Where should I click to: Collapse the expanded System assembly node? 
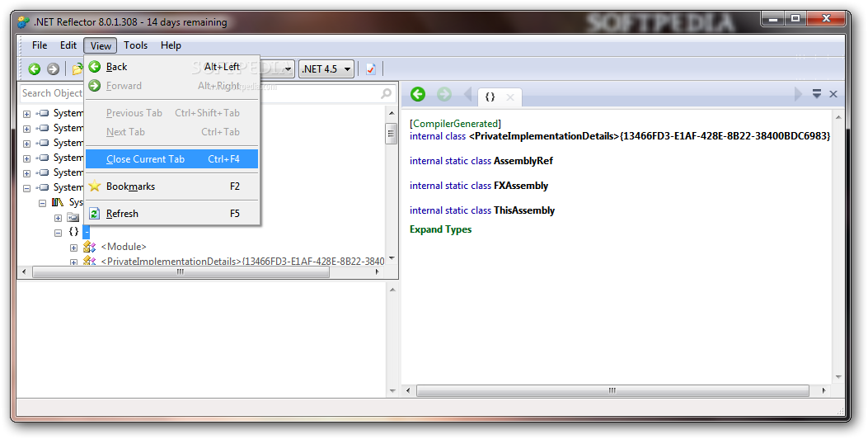pos(26,188)
